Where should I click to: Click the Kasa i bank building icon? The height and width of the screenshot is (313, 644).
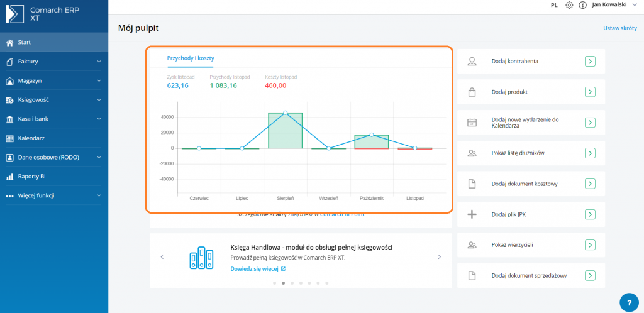tap(10, 119)
